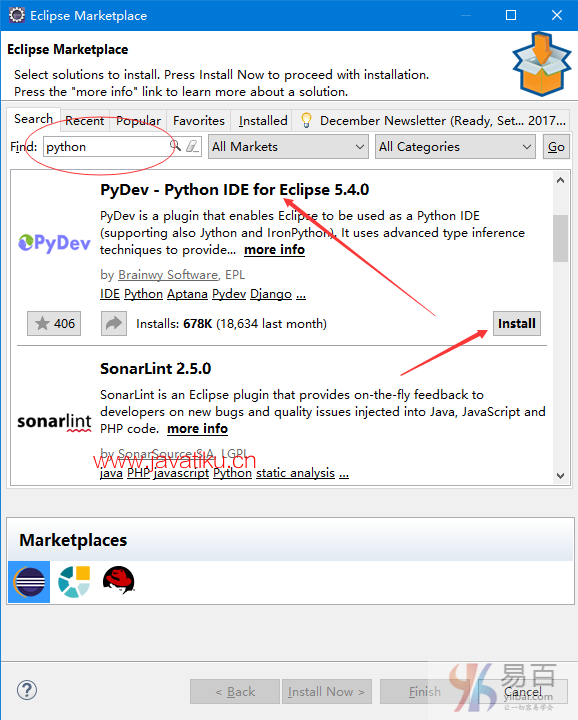Click the share arrow for PyDev

coord(114,324)
